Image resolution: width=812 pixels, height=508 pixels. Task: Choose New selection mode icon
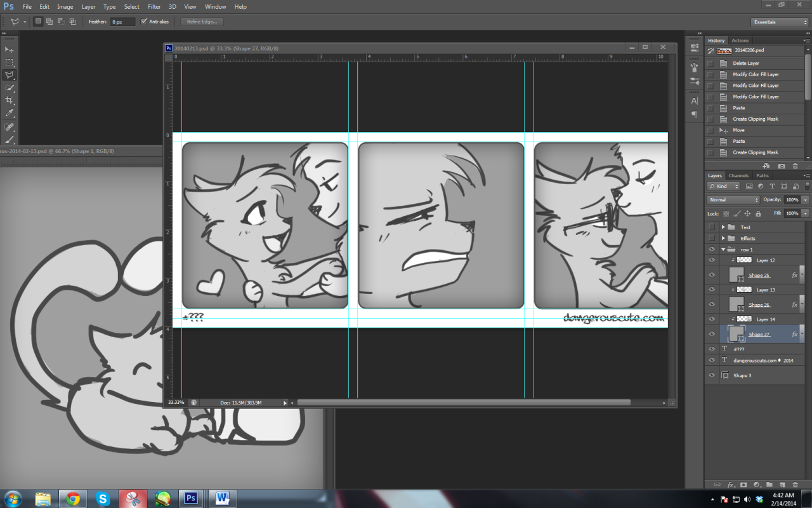point(38,22)
